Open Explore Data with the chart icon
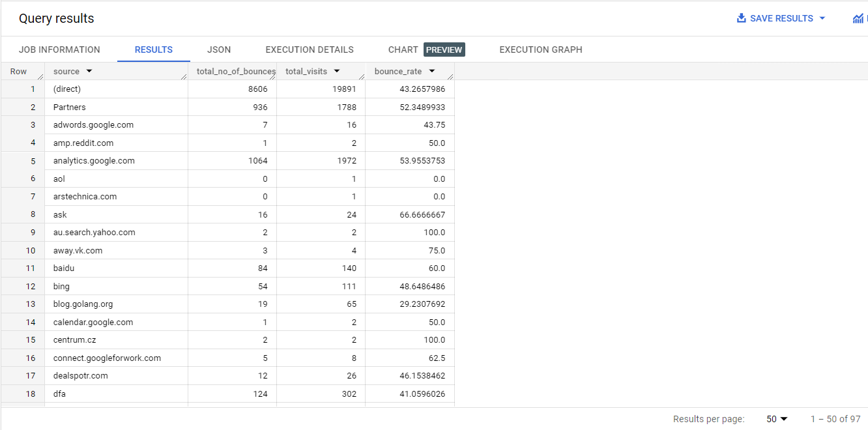Screen dimensions: 868x430 (859, 18)
